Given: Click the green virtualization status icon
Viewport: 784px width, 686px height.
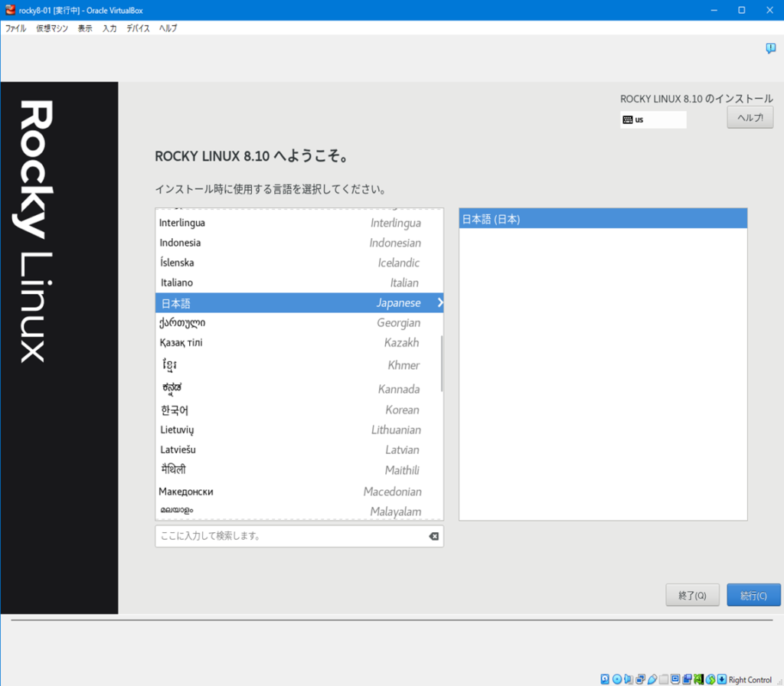Looking at the screenshot, I should pos(698,679).
